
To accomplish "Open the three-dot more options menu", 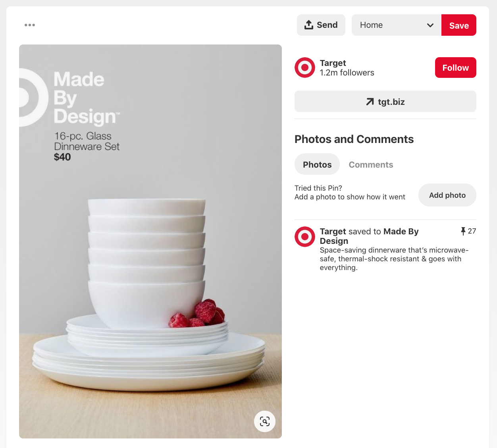I will pyautogui.click(x=30, y=25).
